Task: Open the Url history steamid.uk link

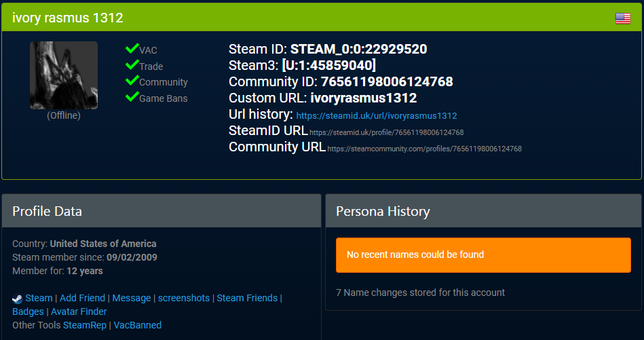Action: tap(376, 116)
